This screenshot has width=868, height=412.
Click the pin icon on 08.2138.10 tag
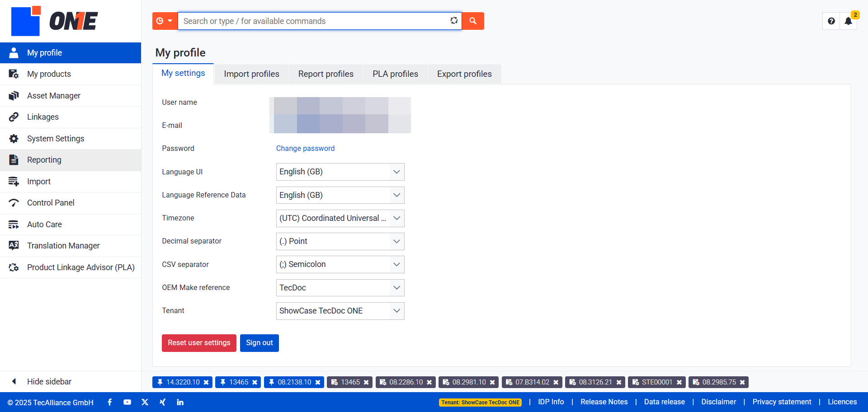(272, 382)
